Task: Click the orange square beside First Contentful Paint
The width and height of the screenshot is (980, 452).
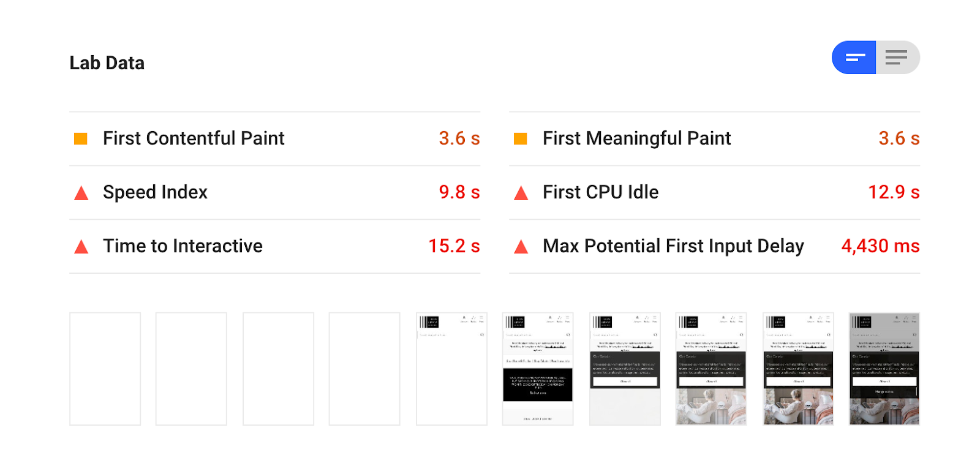Action: point(81,138)
